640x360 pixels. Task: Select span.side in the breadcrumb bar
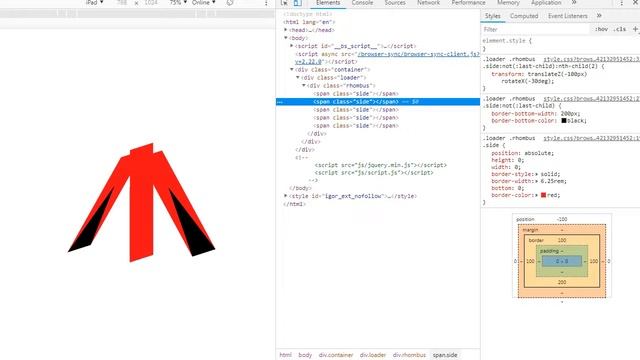click(x=445, y=355)
